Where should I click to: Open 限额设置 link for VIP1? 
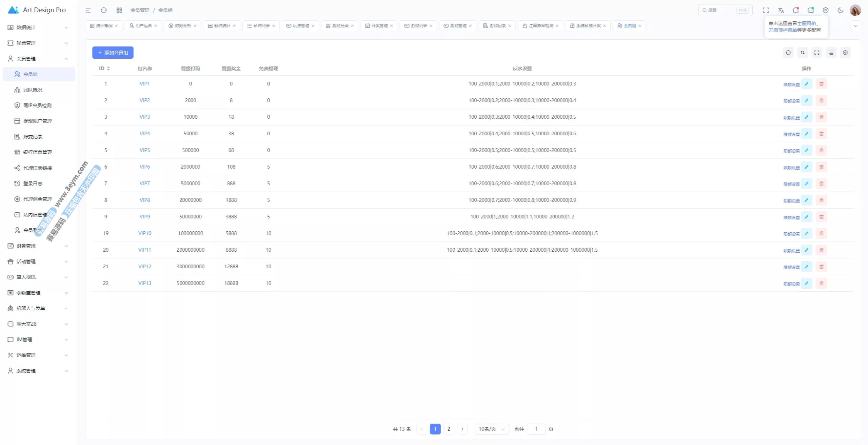tap(791, 84)
